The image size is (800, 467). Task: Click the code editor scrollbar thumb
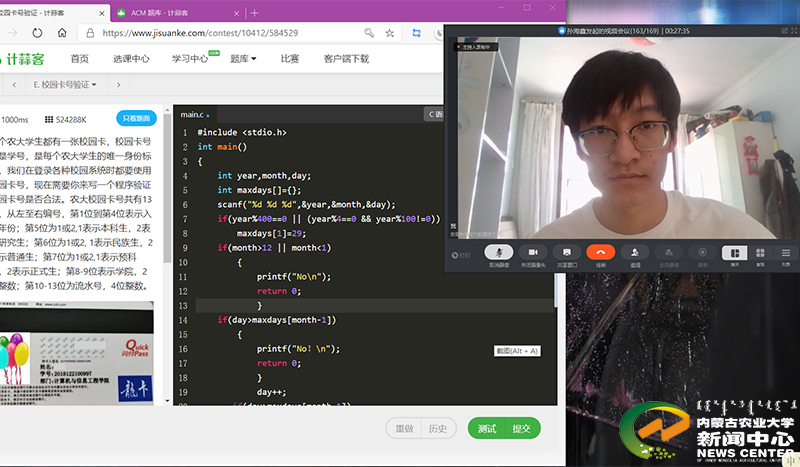coord(556,293)
